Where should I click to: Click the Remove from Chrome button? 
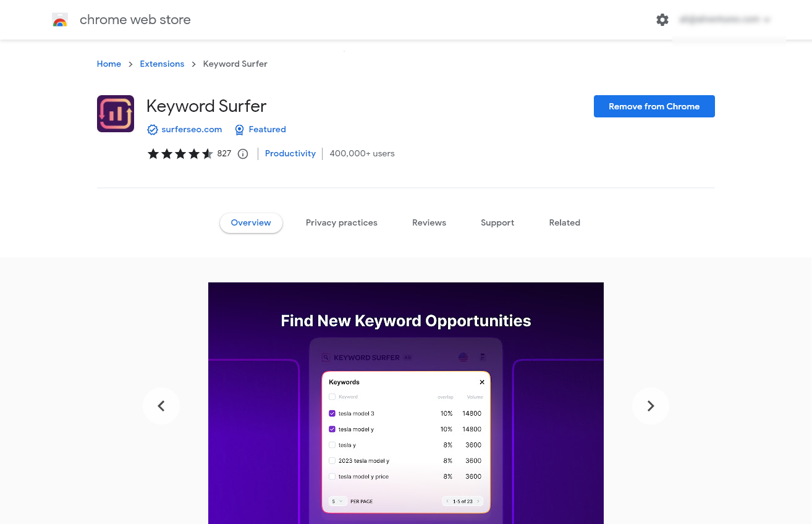[654, 106]
